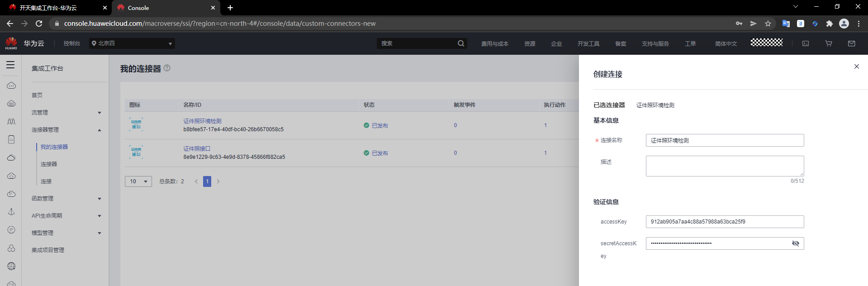Toggle visibility of the secretAccessKey value
868x286 pixels.
click(796, 243)
